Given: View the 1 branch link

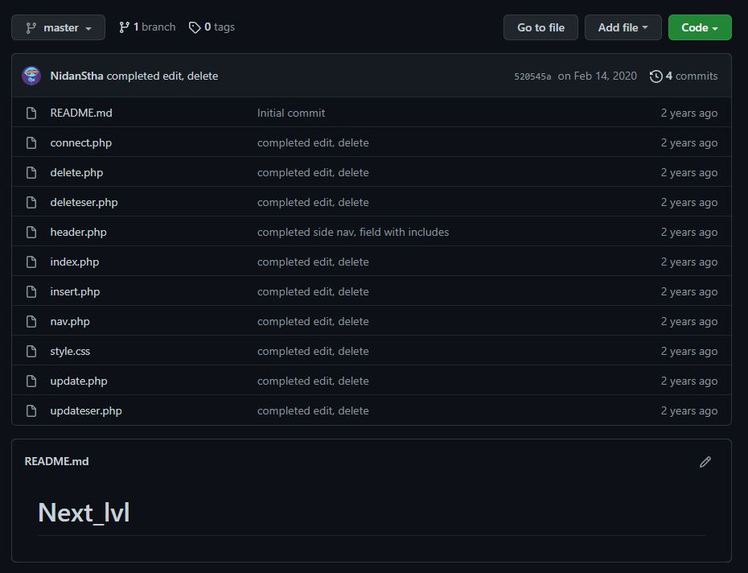Looking at the screenshot, I should [x=147, y=27].
